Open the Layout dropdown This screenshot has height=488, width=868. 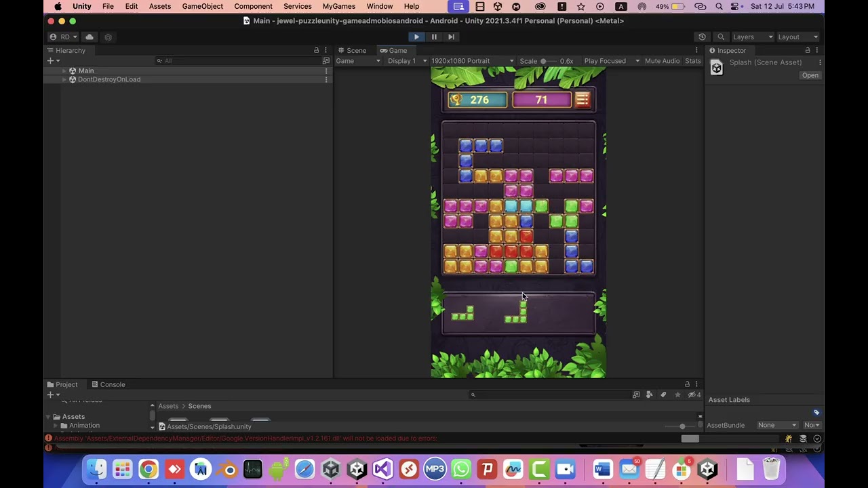coord(797,37)
